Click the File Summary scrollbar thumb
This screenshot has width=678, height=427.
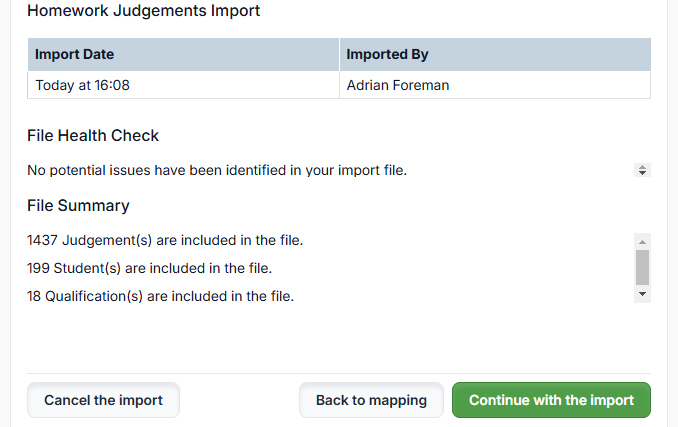click(x=643, y=267)
